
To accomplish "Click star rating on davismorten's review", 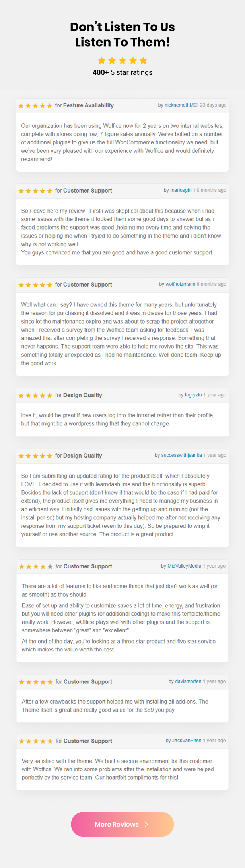I will pyautogui.click(x=36, y=682).
